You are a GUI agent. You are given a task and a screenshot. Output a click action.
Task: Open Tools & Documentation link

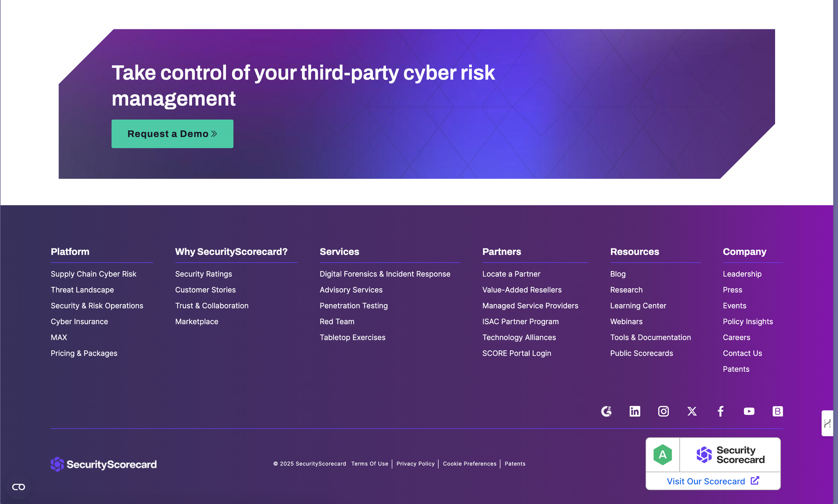tap(650, 338)
